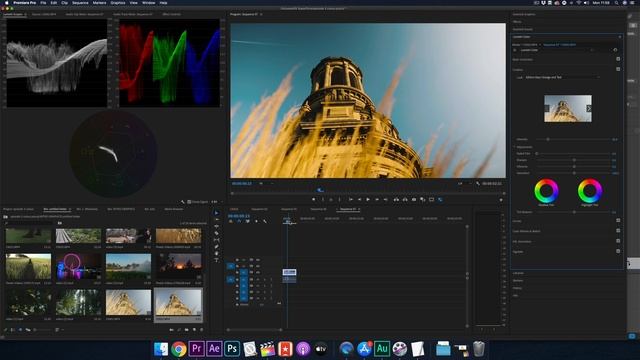The height and width of the screenshot is (360, 640).
Task: Toggle Snap magnet in timeline header
Action: click(x=239, y=221)
